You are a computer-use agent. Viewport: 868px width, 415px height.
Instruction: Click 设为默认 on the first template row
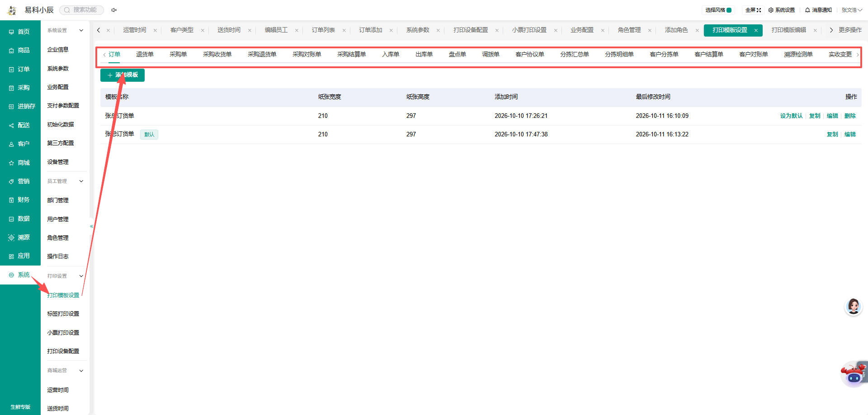click(791, 116)
